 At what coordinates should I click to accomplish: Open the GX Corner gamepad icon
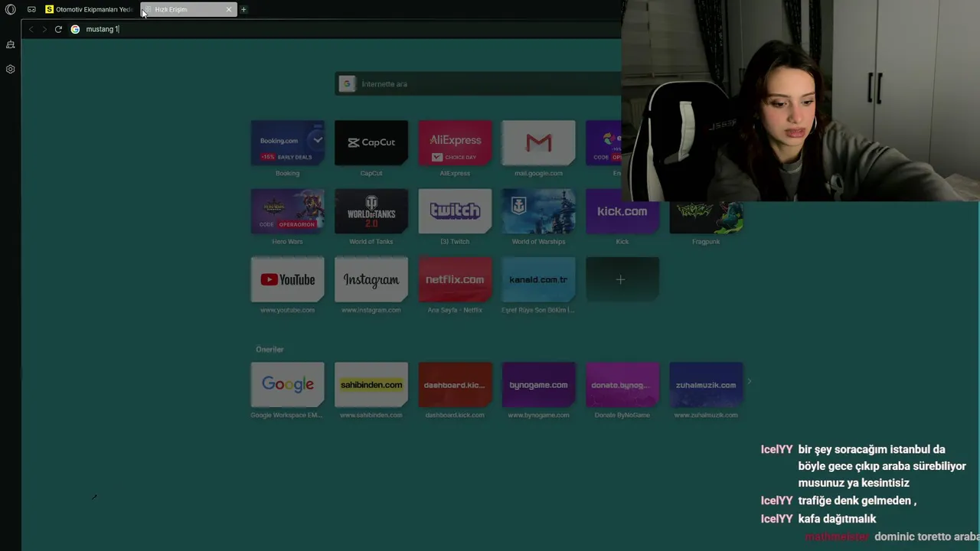coord(31,9)
